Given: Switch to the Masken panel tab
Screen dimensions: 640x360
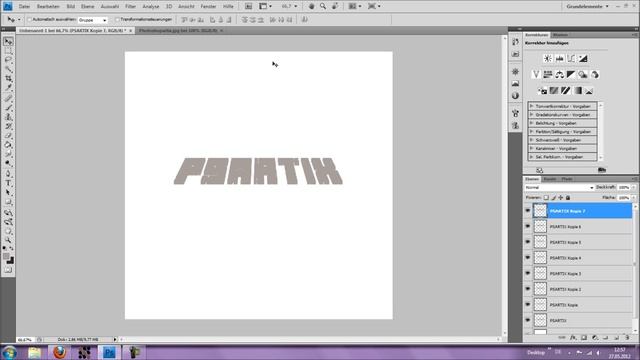Looking at the screenshot, I should [560, 35].
